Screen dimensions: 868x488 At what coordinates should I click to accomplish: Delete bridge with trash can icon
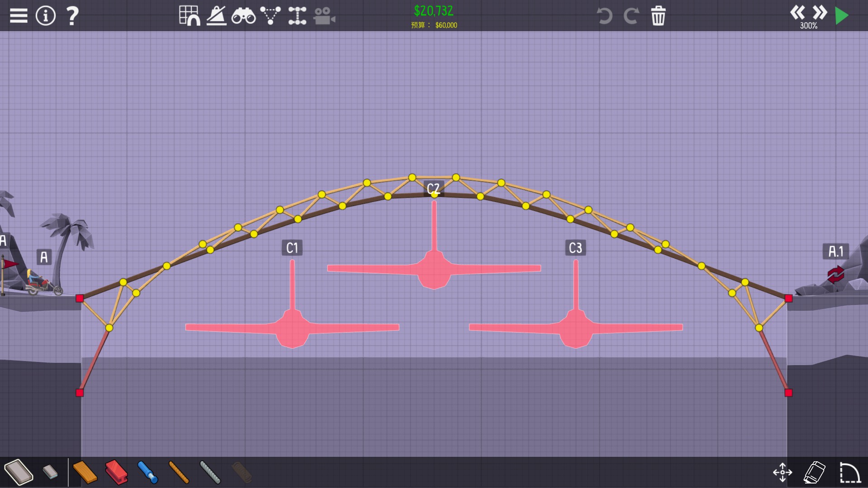click(x=658, y=16)
